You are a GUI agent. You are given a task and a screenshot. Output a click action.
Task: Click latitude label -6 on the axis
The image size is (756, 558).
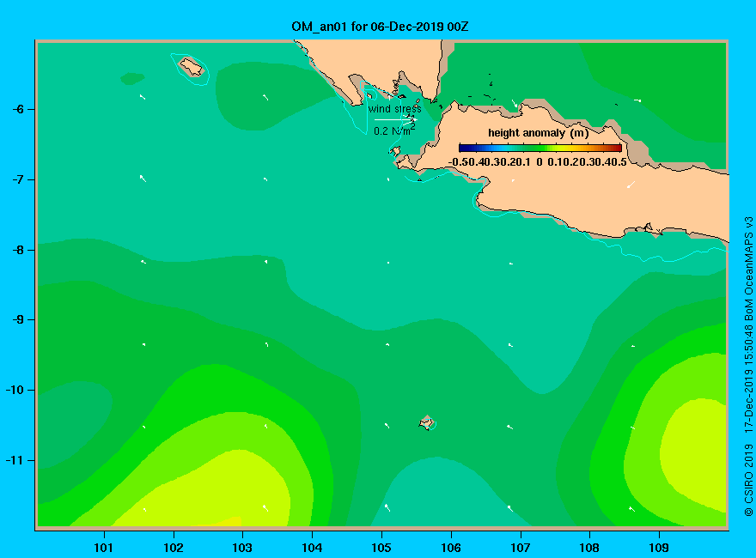click(x=18, y=109)
